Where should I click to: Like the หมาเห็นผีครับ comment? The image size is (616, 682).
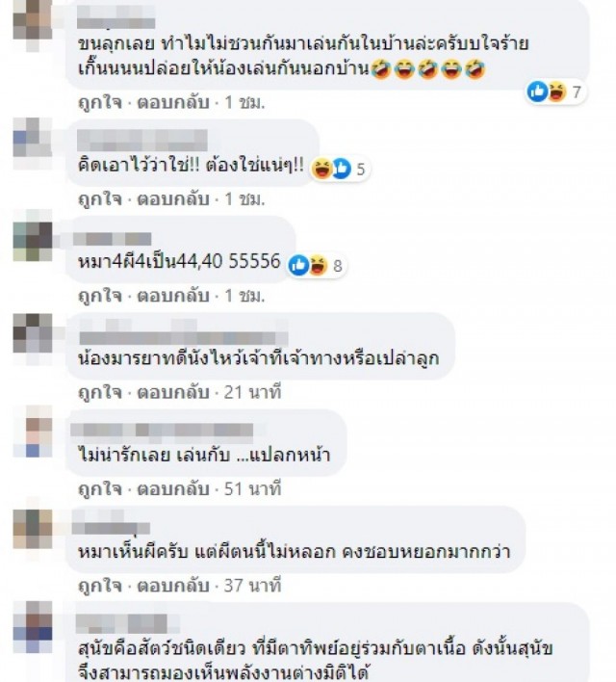[x=100, y=586]
